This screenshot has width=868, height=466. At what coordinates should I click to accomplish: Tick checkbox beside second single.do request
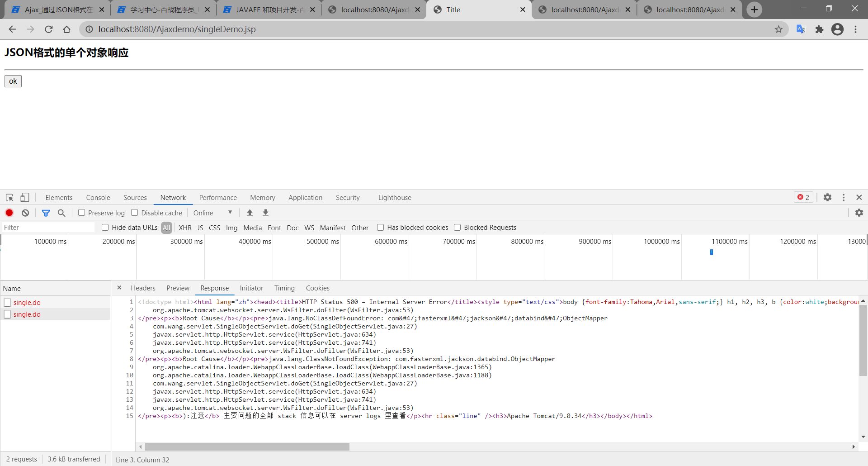[7, 314]
